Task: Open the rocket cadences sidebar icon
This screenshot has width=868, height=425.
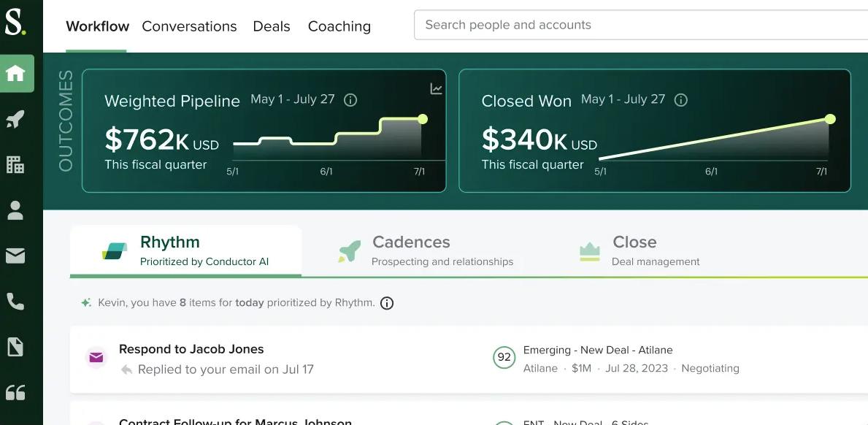Action: (15, 119)
